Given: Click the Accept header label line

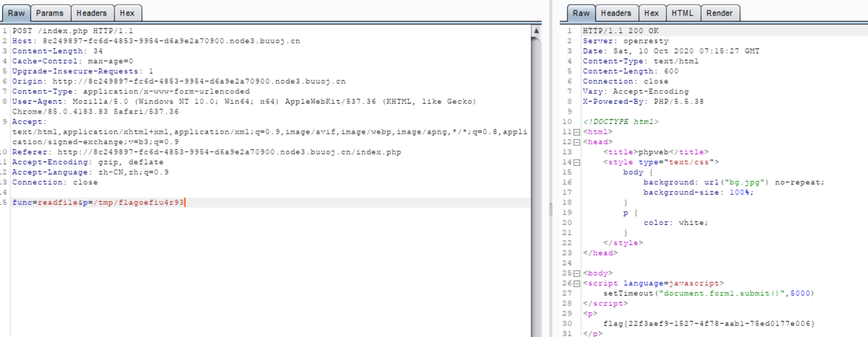Looking at the screenshot, I should (29, 122).
